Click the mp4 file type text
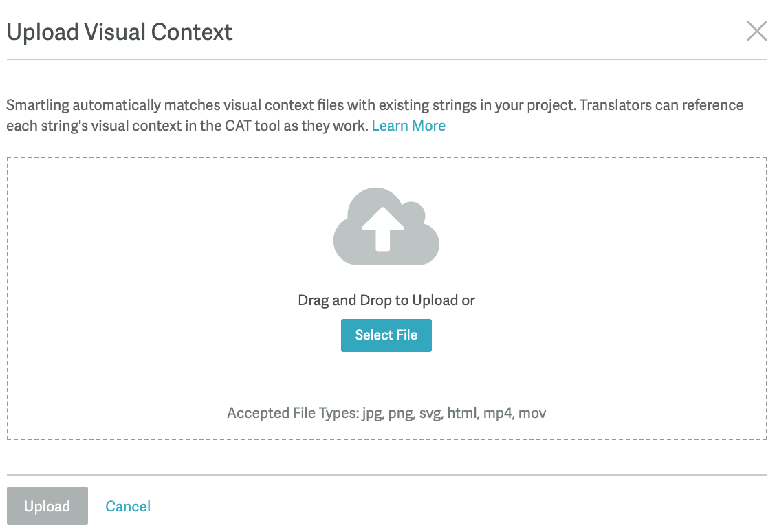Image resolution: width=777 pixels, height=532 pixels. click(x=499, y=413)
